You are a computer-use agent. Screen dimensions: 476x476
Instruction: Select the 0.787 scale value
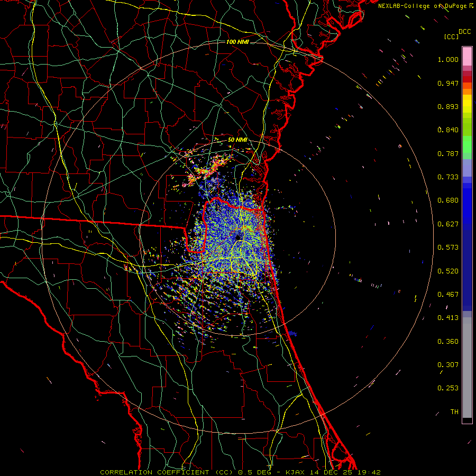click(448, 153)
